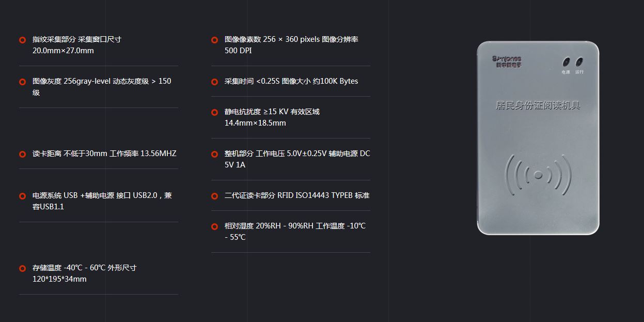Click the 运行 indicator light on the device
This screenshot has width=644, height=322.
click(579, 61)
